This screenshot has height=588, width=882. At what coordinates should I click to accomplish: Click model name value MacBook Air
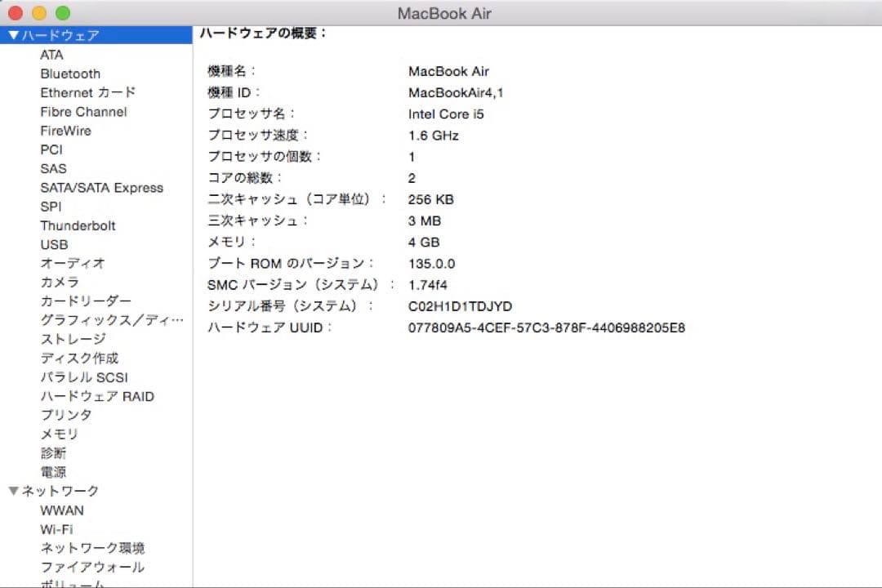coord(448,72)
